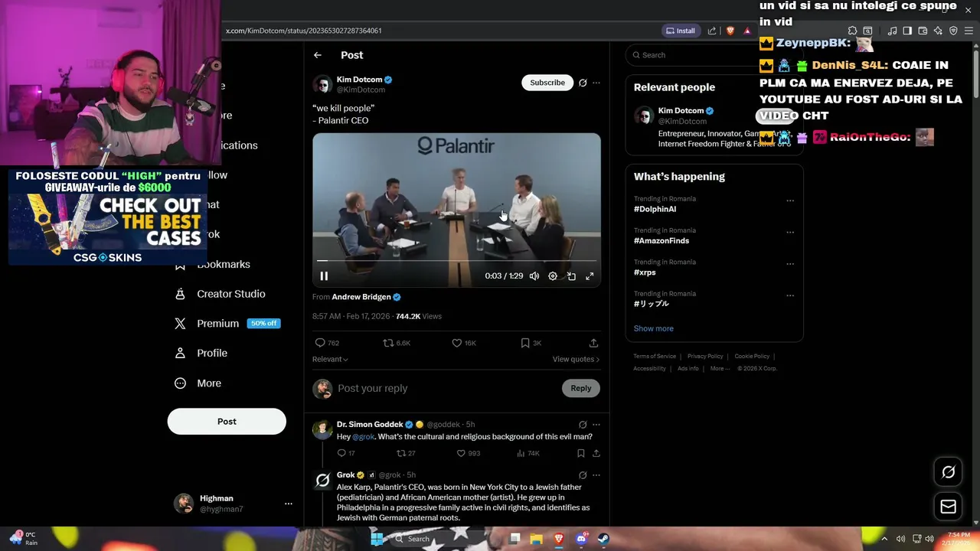Click browser share page icon
This screenshot has height=551, width=980.
coord(712,31)
